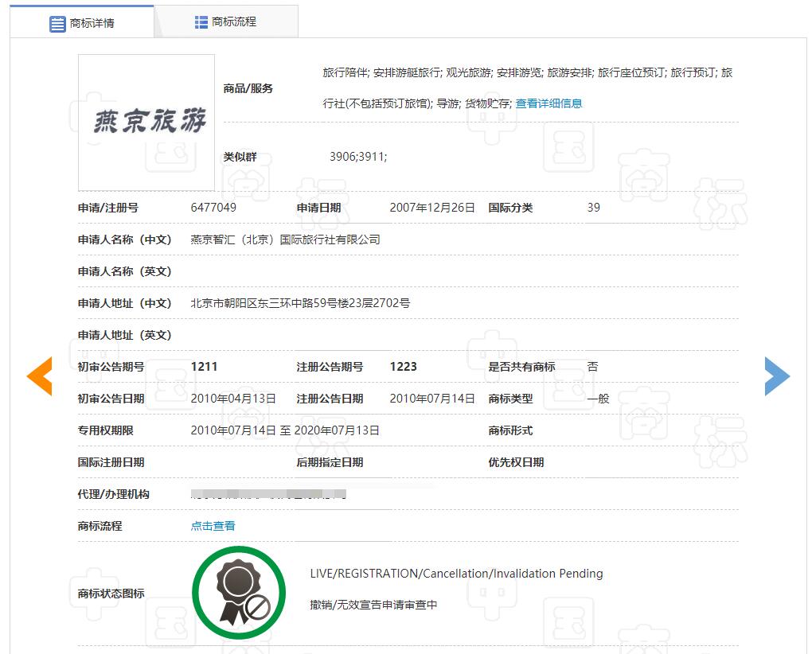This screenshot has height=654, width=812.
Task: Select registration announcement date 2010年07月14日
Action: (x=432, y=399)
